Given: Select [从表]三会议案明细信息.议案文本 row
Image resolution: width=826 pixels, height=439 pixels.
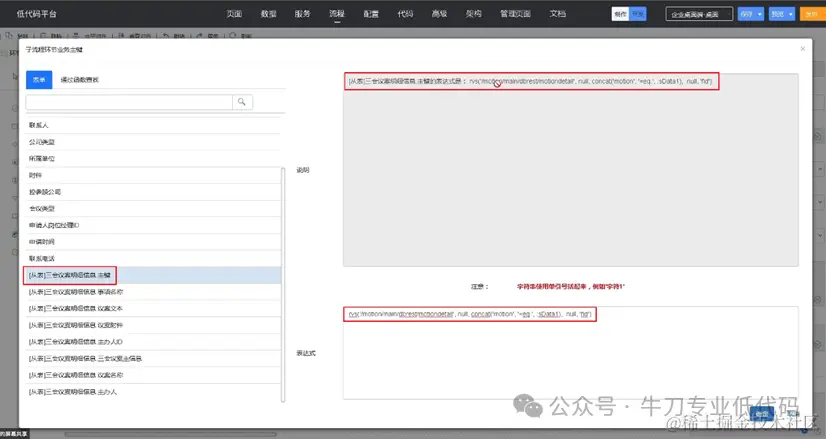Looking at the screenshot, I should point(153,308).
